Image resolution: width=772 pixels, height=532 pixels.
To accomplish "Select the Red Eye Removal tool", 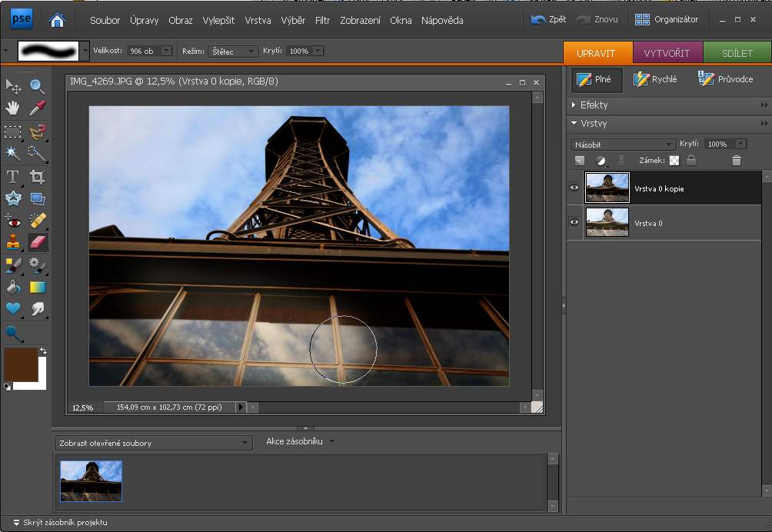I will click(13, 221).
